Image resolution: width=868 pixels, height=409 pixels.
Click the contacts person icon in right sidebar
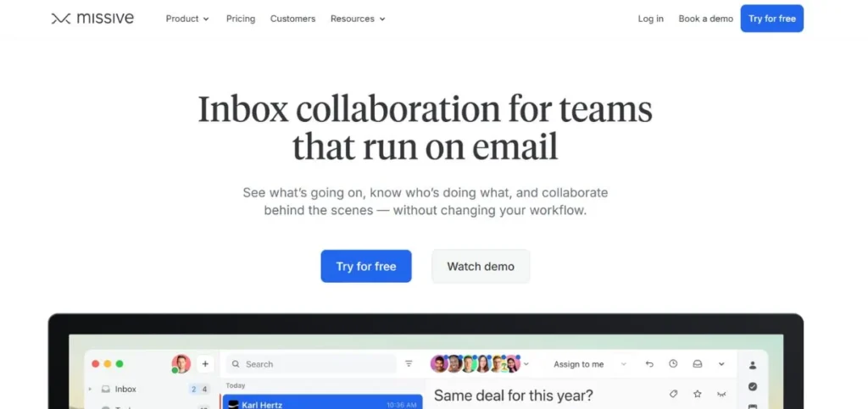753,365
